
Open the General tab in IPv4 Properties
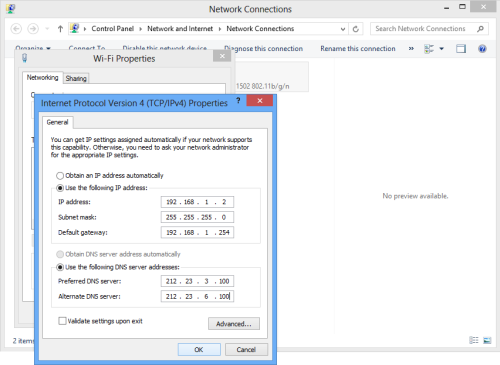pos(58,122)
